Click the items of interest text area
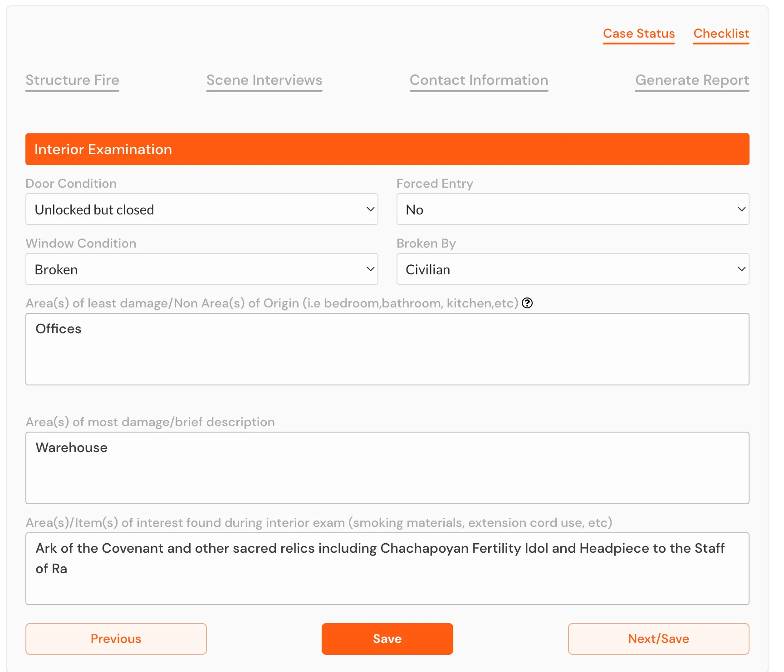This screenshot has width=784, height=672. (387, 569)
